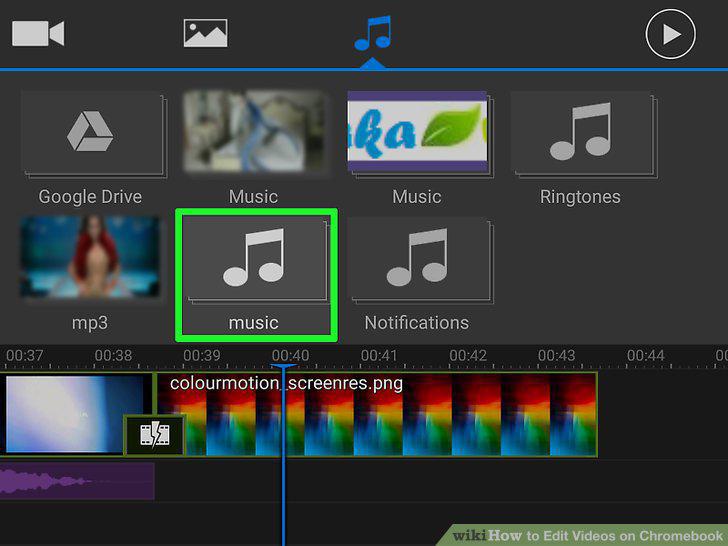Click the Notifications label text
This screenshot has height=546, width=728.
416,323
